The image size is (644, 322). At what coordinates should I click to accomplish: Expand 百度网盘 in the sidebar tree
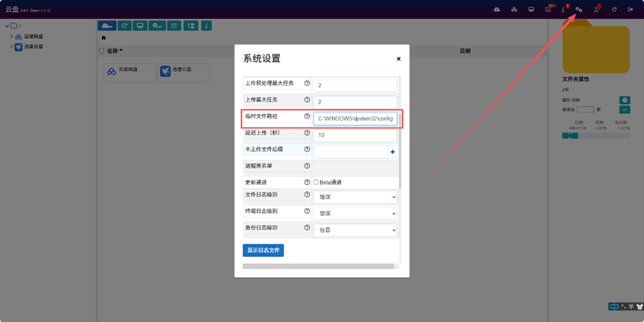11,37
